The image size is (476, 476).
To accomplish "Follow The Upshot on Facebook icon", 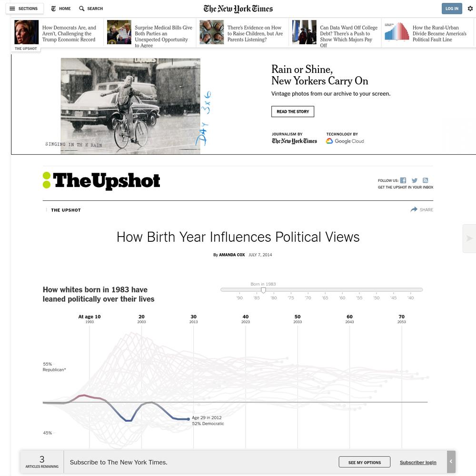I will click(403, 180).
